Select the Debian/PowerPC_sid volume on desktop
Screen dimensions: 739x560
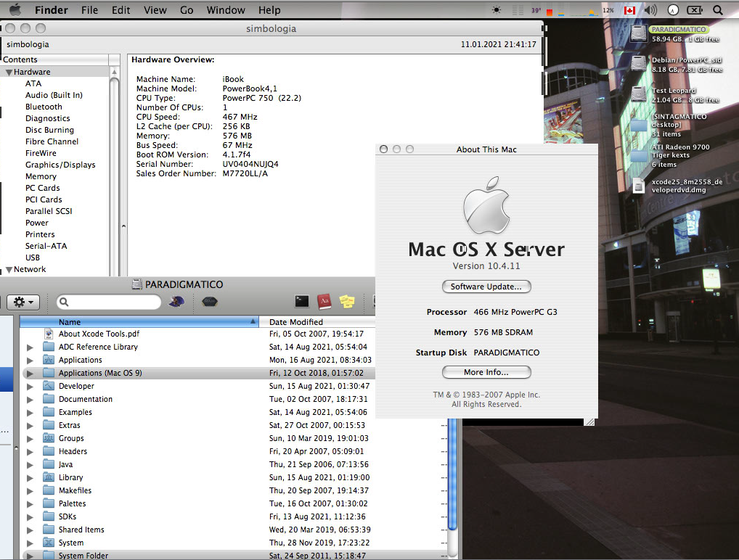639,64
